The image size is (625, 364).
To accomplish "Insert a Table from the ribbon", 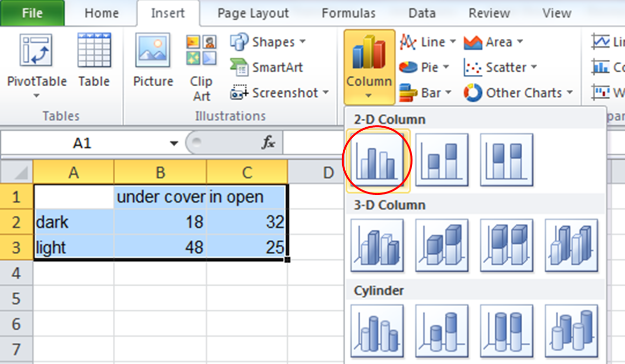I will (94, 61).
